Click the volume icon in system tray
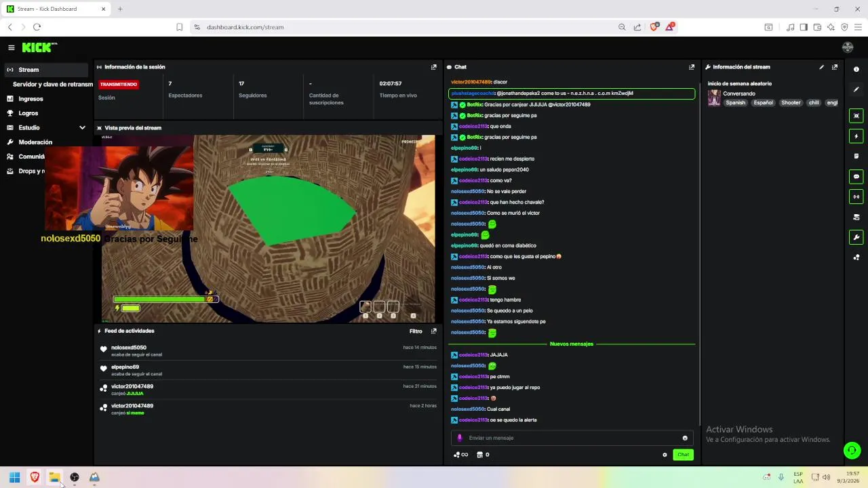Image resolution: width=868 pixels, height=488 pixels. click(x=826, y=477)
